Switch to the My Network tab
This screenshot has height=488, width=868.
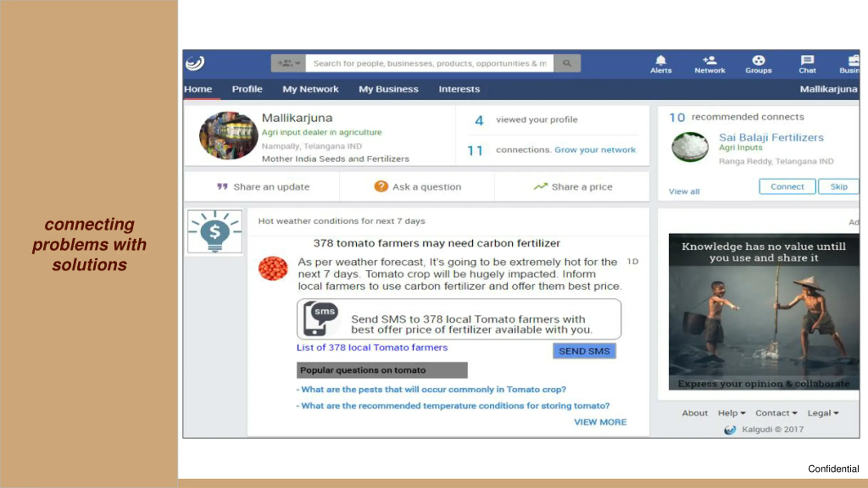click(x=311, y=89)
